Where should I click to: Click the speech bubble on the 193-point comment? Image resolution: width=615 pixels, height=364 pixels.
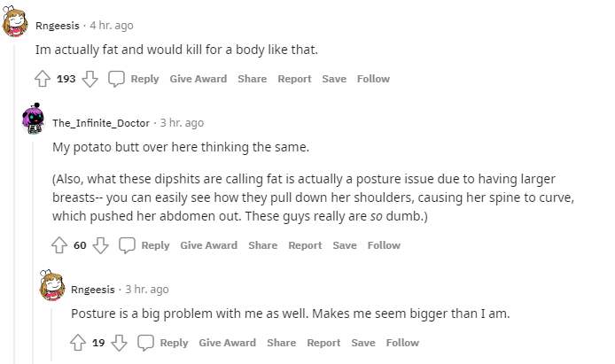point(116,79)
